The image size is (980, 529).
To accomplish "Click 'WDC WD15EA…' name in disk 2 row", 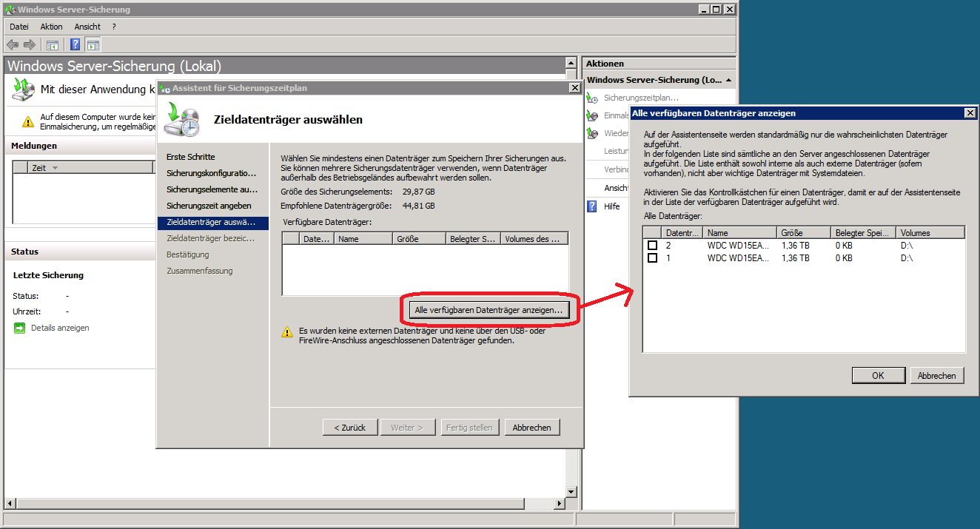I will click(x=738, y=245).
